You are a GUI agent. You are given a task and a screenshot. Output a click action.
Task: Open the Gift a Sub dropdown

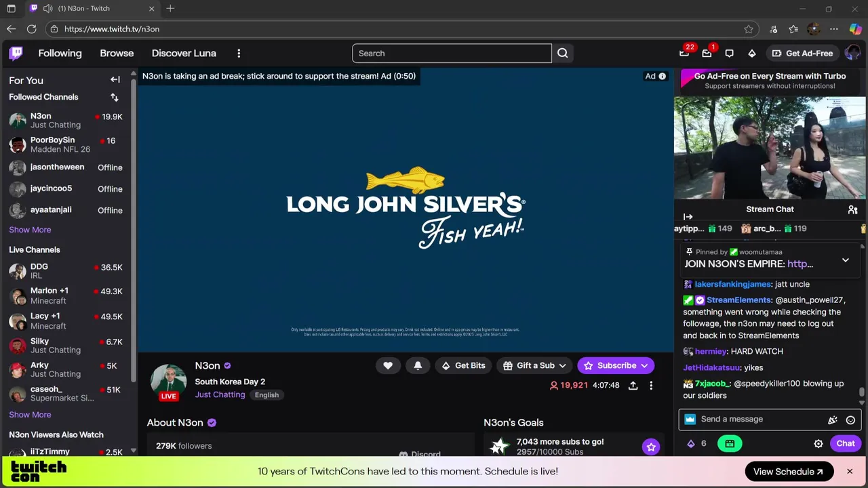pyautogui.click(x=535, y=365)
